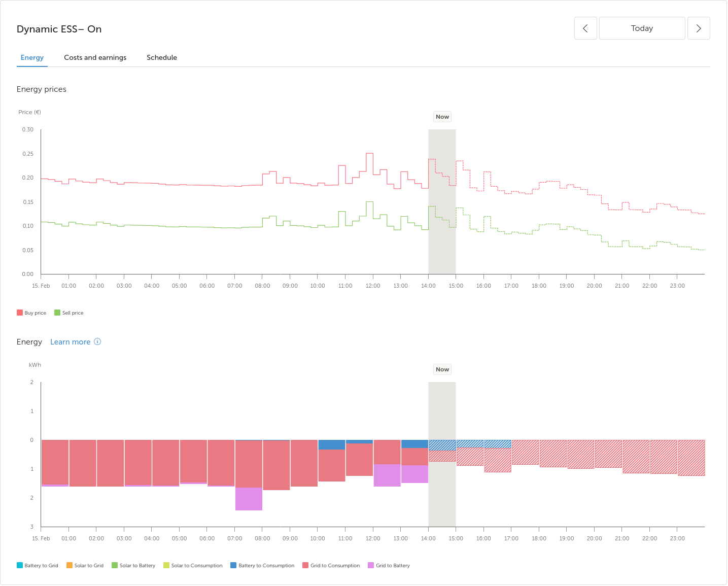Open the Costs and earnings tab

click(x=95, y=58)
